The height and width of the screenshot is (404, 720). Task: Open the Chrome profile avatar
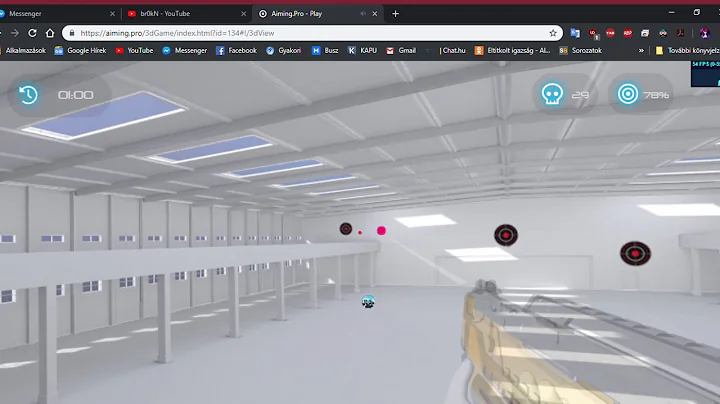(x=705, y=33)
